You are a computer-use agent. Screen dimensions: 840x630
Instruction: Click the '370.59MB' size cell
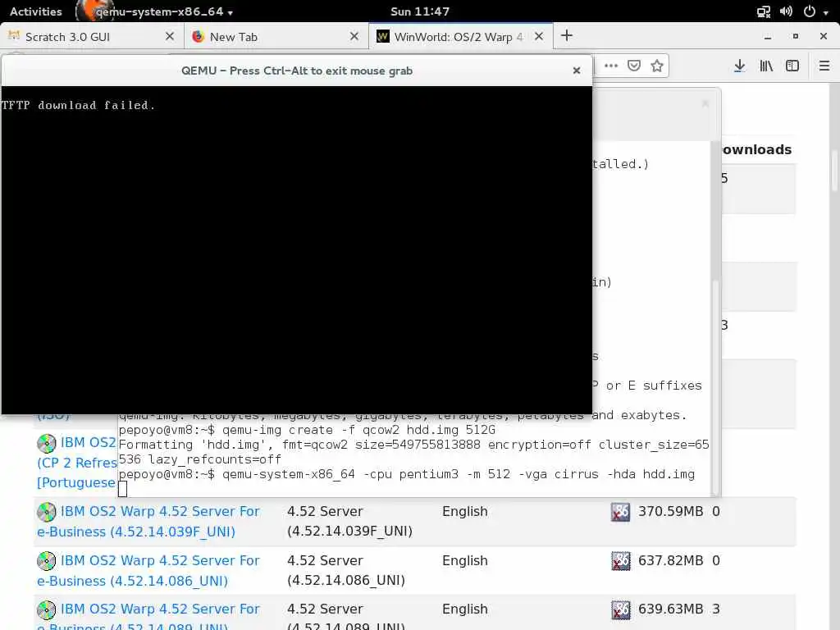click(x=670, y=512)
